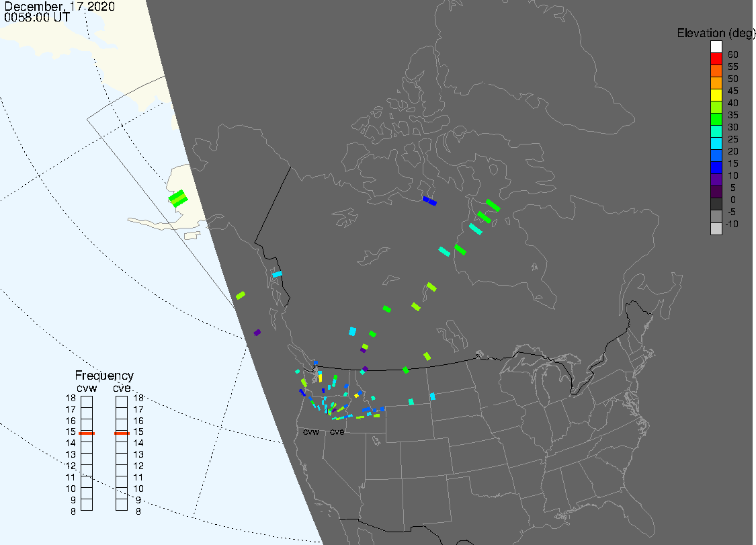The width and height of the screenshot is (756, 545).
Task: Select the light gray swatch below -10
Action: [716, 228]
